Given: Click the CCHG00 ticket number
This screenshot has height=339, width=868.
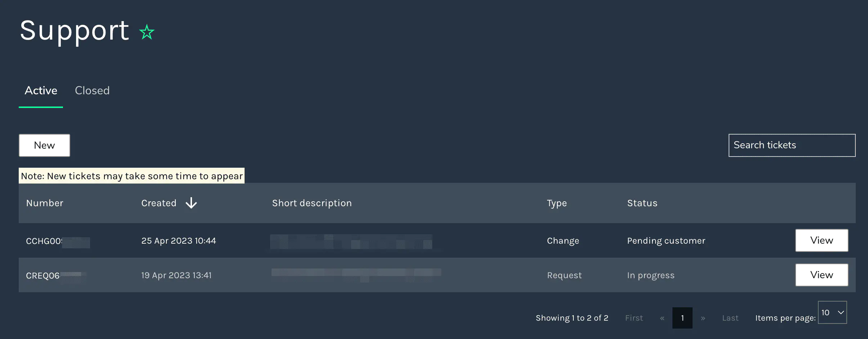Looking at the screenshot, I should (x=44, y=241).
